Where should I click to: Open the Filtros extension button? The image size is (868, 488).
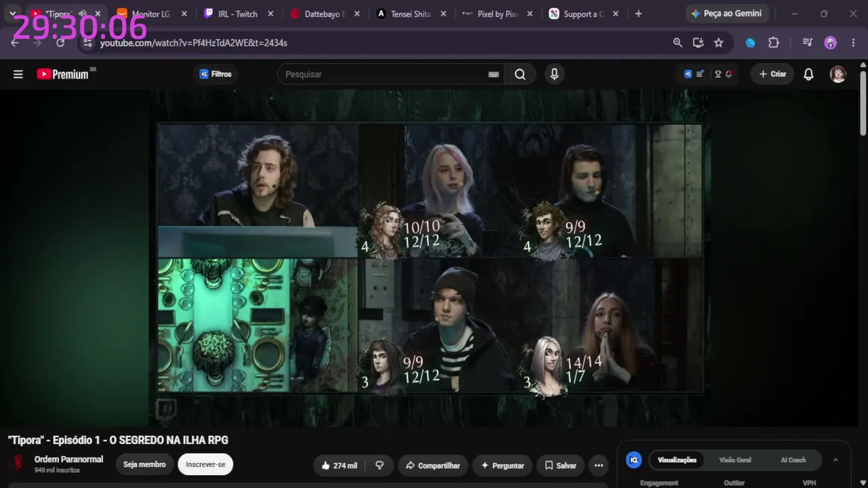coord(216,75)
